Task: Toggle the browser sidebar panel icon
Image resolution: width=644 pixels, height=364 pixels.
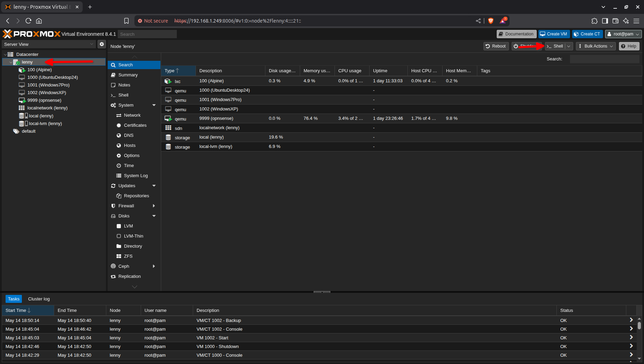Action: point(605,21)
